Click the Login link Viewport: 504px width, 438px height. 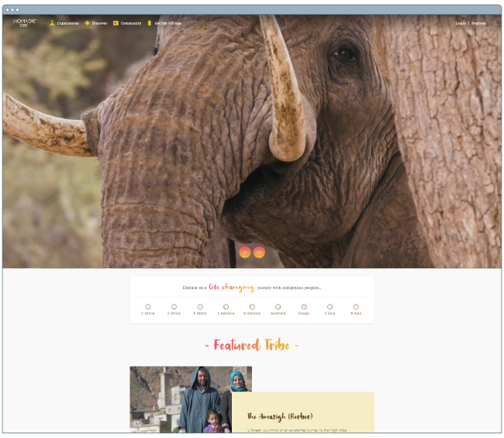[461, 23]
